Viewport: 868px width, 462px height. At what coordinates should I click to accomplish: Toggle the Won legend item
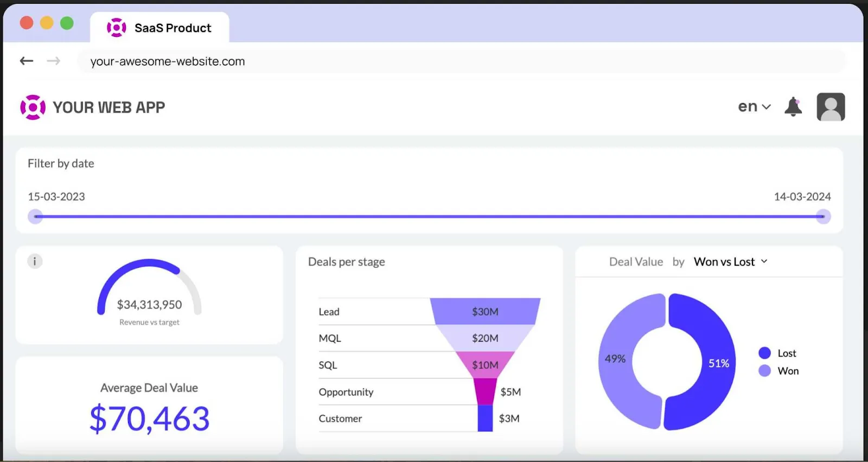point(778,371)
